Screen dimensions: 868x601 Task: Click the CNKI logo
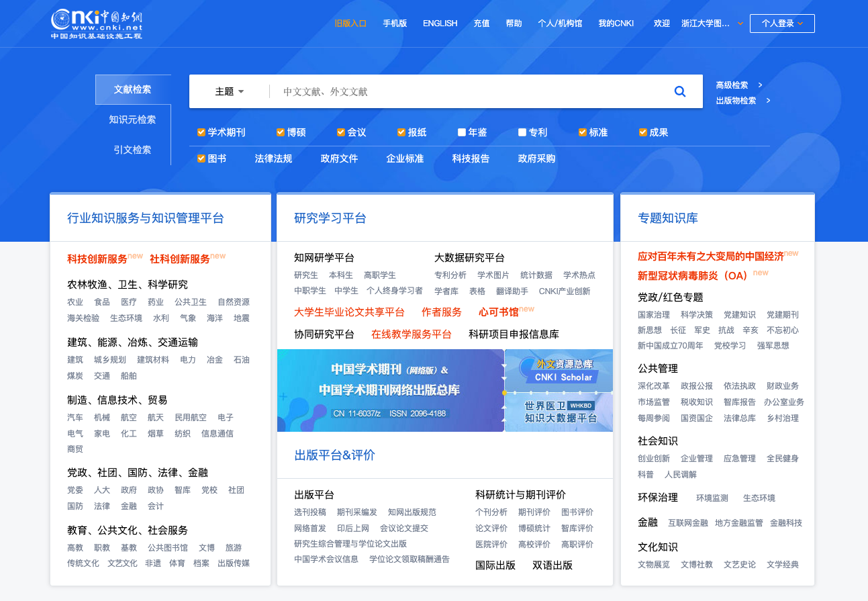[x=97, y=24]
